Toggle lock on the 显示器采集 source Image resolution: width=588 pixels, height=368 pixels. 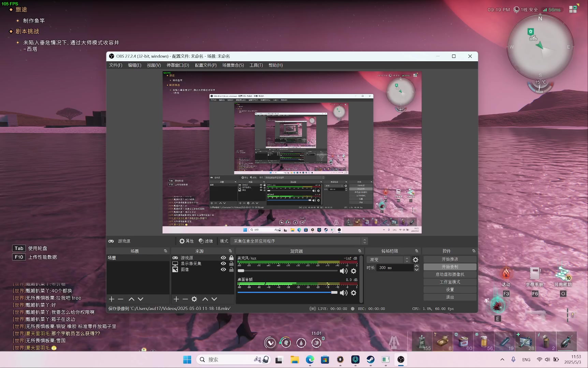tap(232, 264)
